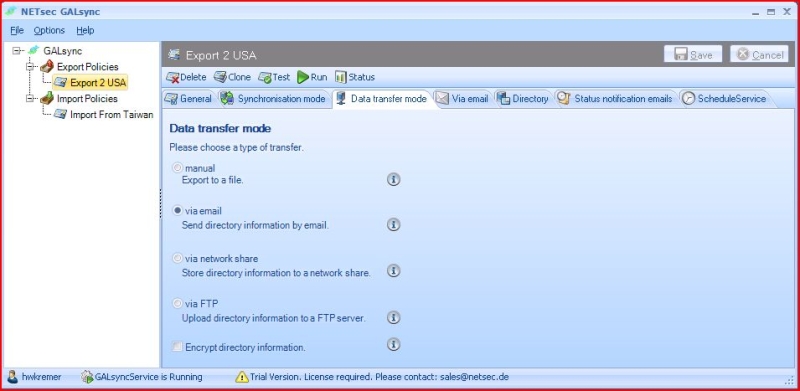Image resolution: width=800 pixels, height=391 pixels.
Task: Cancel the policy changes
Action: [x=760, y=54]
